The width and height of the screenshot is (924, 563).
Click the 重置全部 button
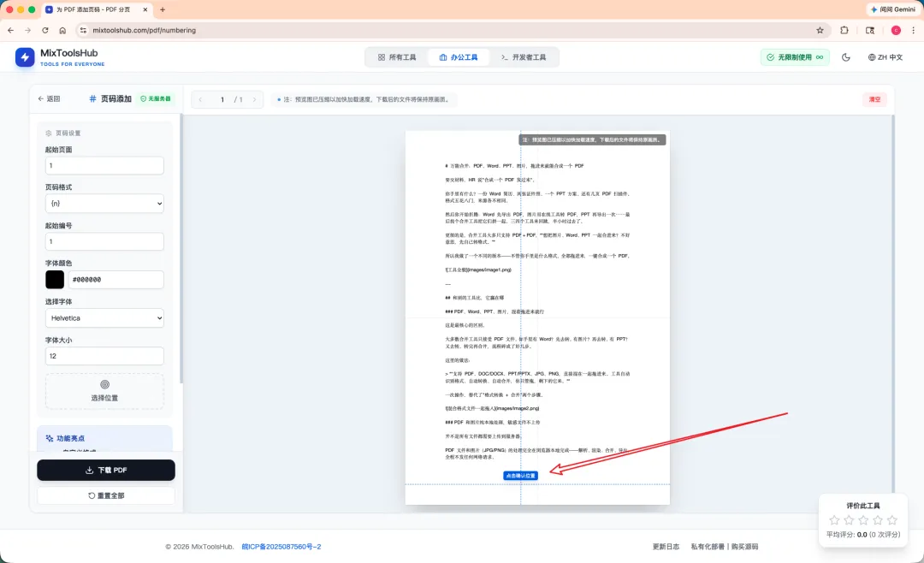tap(106, 495)
